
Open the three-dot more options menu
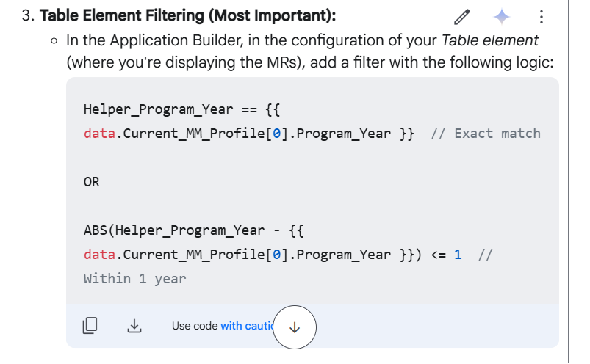coord(541,17)
